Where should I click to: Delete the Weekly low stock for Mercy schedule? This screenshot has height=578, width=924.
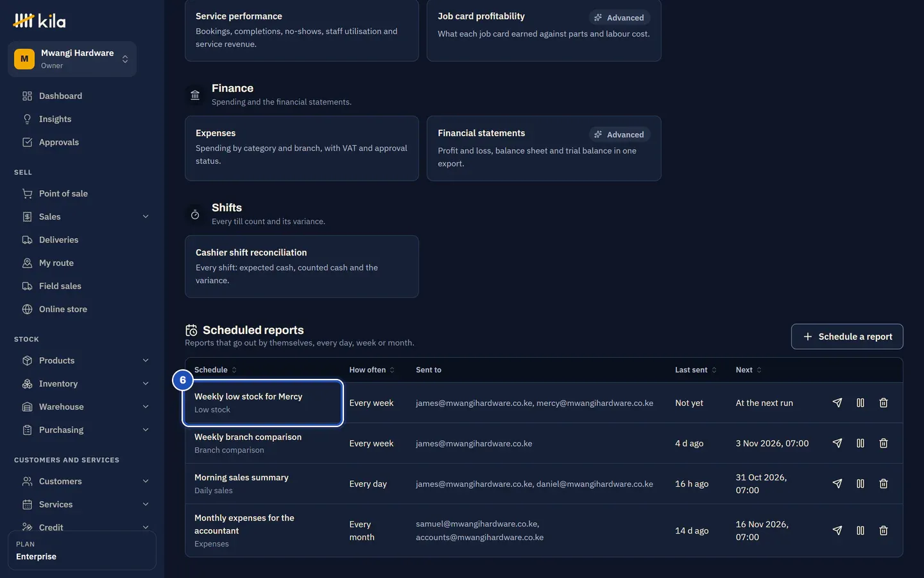884,403
